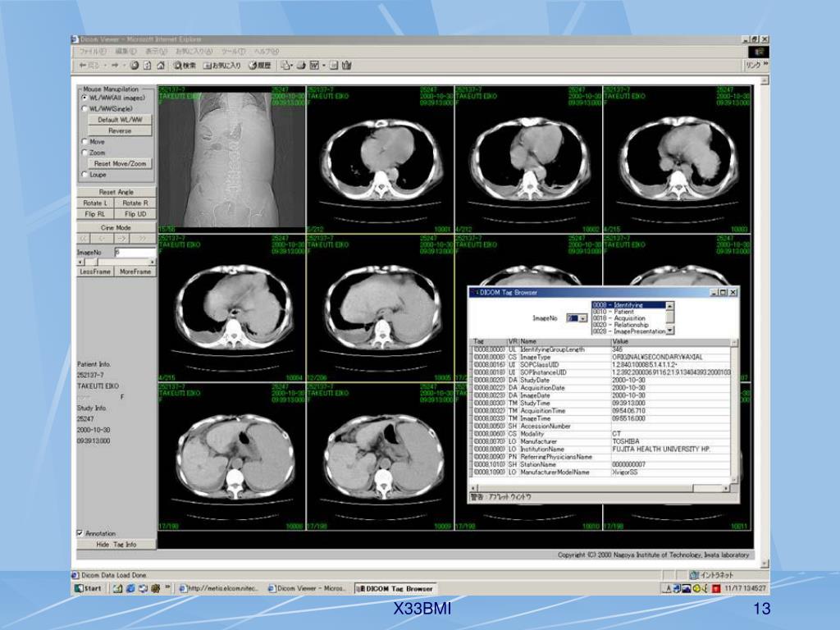The image size is (840, 630).
Task: Select WL/WW(All images) radio button
Action: pyautogui.click(x=84, y=98)
